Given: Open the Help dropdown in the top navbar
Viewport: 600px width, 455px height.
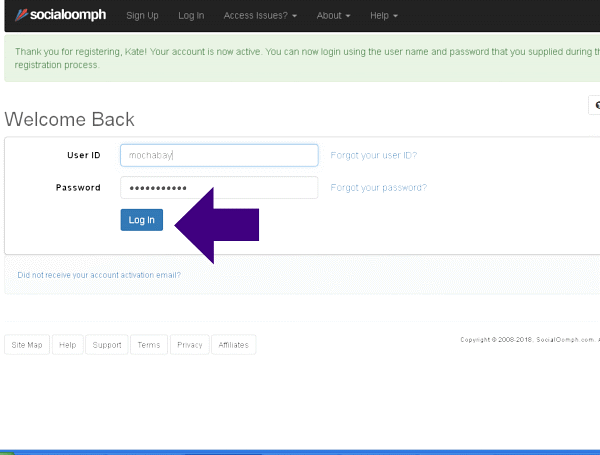Looking at the screenshot, I should click(383, 16).
